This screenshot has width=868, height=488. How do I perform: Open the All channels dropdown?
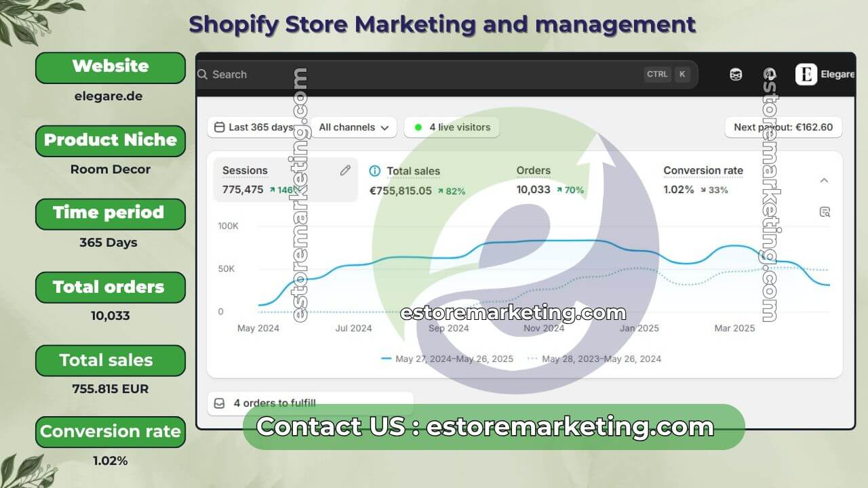353,127
